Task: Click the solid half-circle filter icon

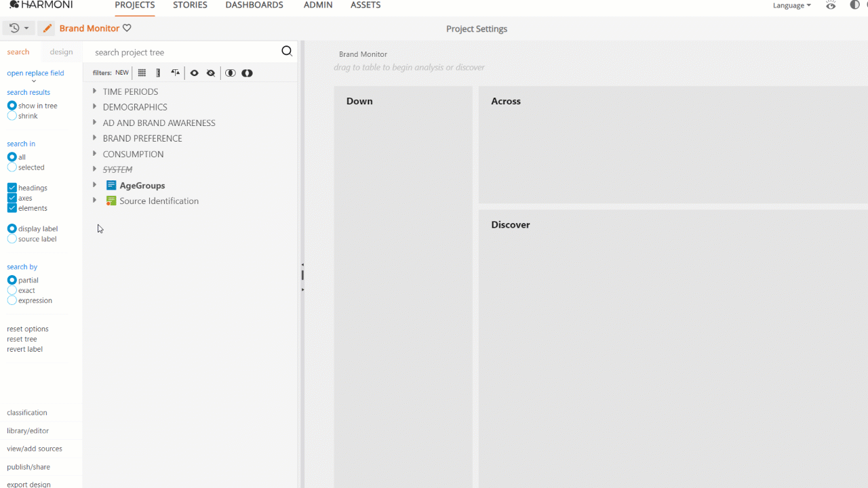Action: tap(247, 73)
